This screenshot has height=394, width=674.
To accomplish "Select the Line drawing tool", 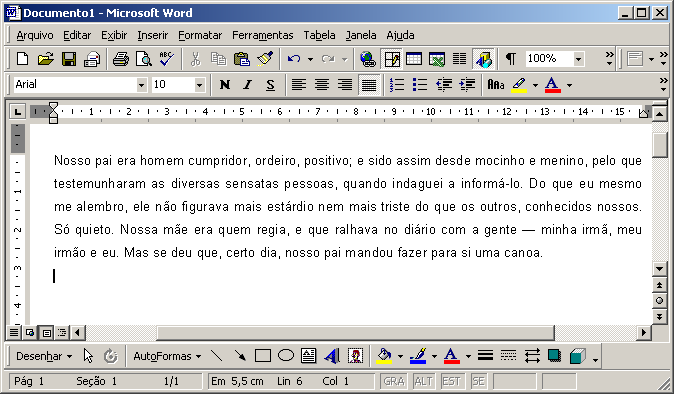I will coord(217,356).
